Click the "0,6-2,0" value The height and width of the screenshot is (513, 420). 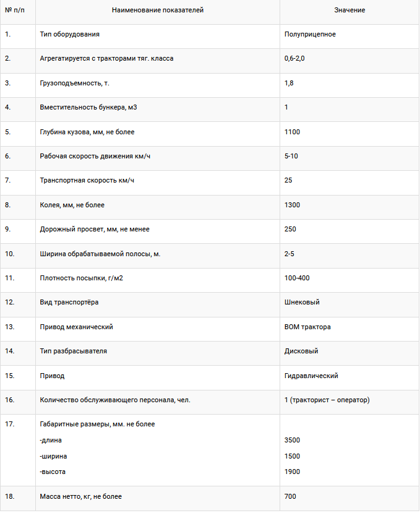[x=295, y=59]
